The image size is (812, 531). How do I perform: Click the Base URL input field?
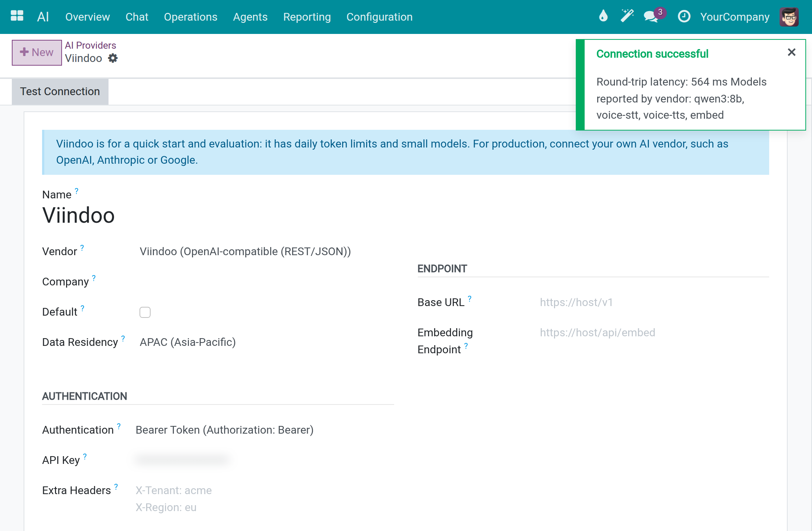(x=654, y=302)
